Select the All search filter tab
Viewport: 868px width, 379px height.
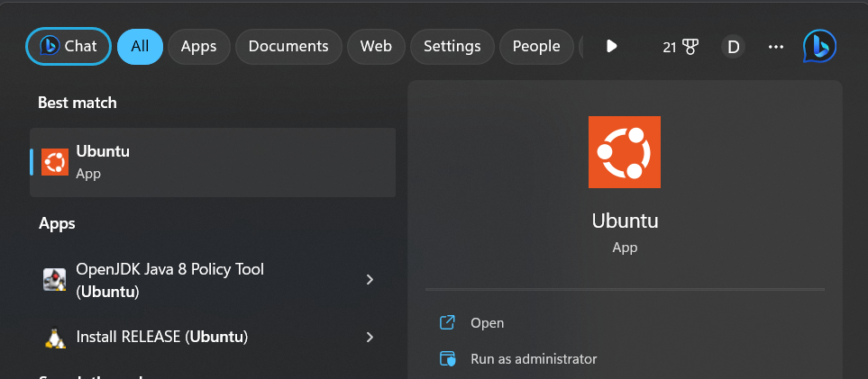tap(140, 47)
